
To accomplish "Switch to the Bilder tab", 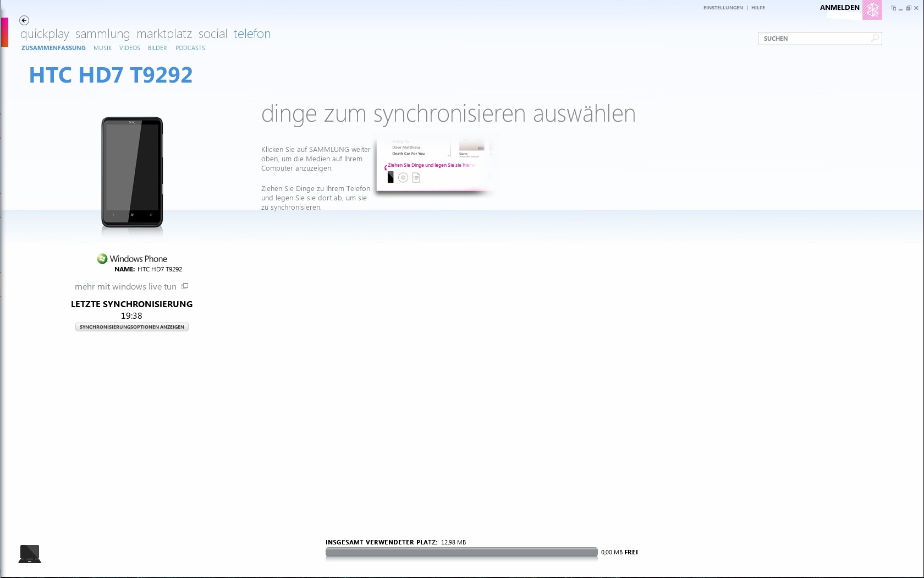I will [157, 48].
